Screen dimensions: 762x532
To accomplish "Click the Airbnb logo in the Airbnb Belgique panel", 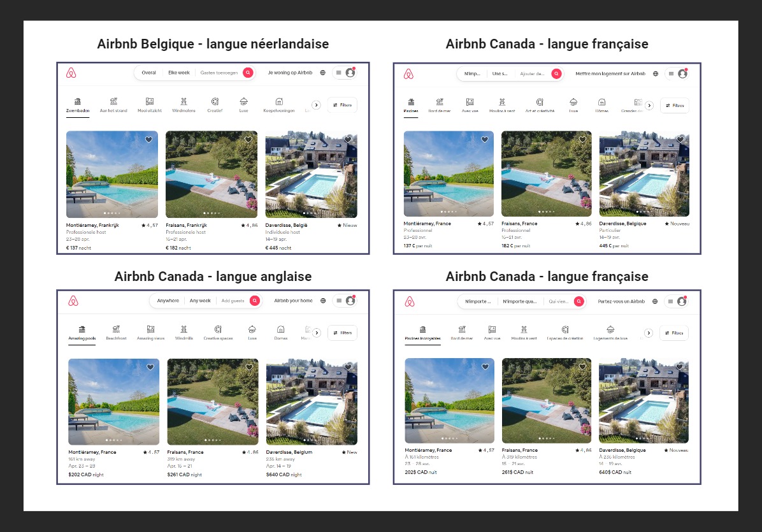I will [71, 73].
